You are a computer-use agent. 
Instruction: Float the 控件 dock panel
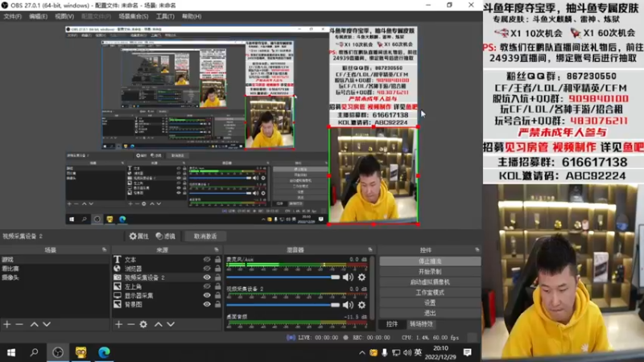(477, 249)
